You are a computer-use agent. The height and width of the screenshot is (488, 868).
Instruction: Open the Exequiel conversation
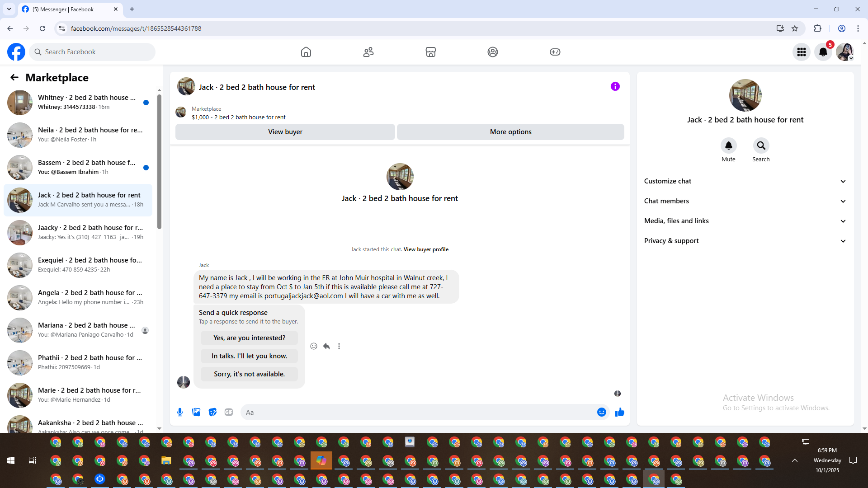78,265
